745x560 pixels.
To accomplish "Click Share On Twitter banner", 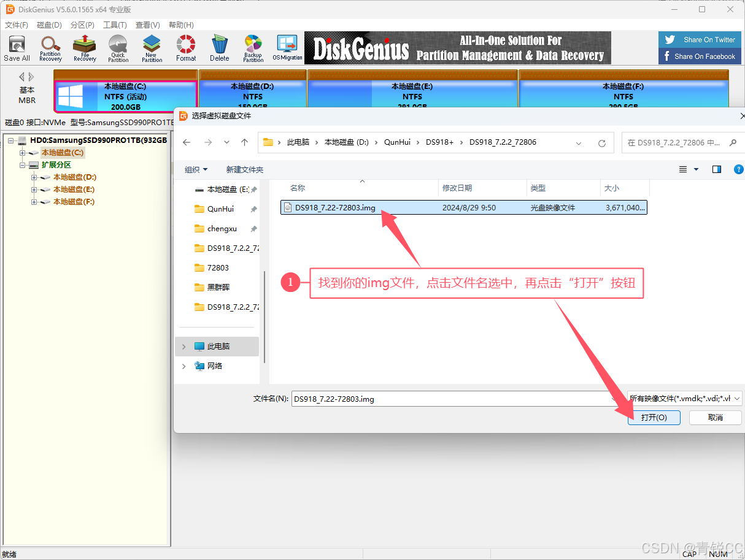I will [701, 40].
